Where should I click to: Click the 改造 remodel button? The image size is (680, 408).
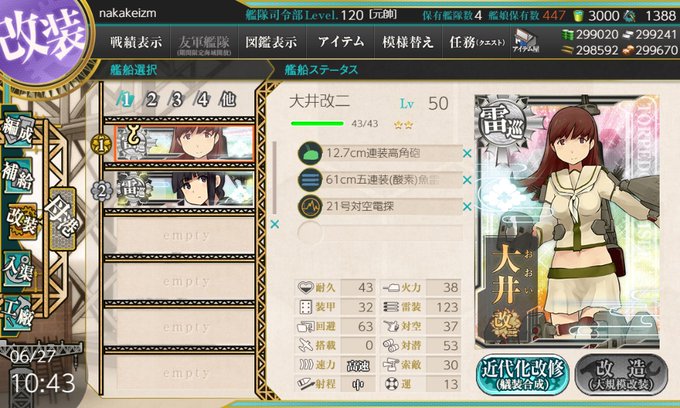[x=621, y=375]
